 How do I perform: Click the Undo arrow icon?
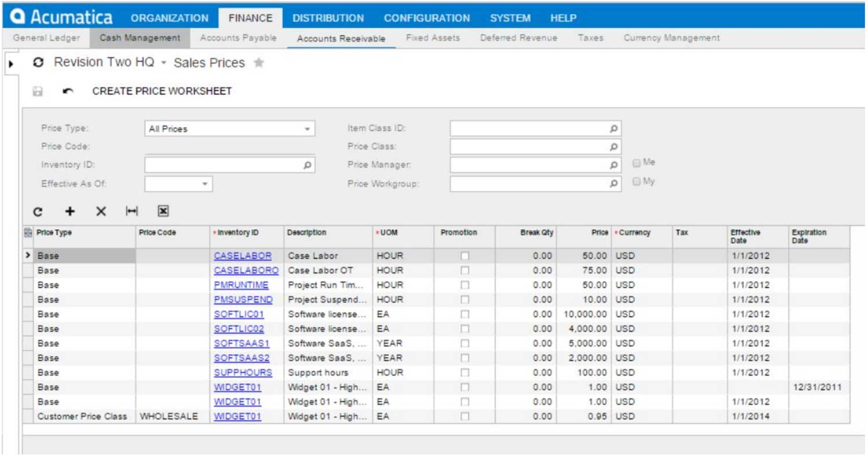(68, 91)
